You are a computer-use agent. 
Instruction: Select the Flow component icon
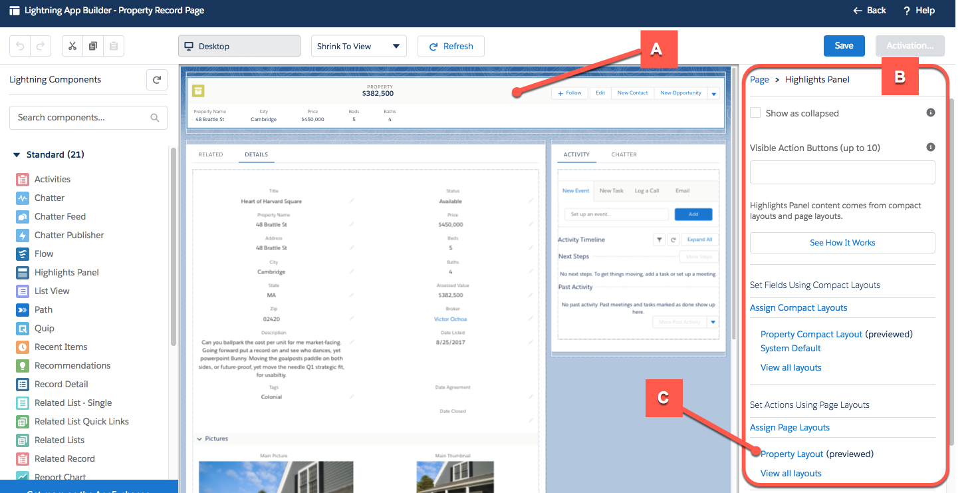[x=23, y=253]
